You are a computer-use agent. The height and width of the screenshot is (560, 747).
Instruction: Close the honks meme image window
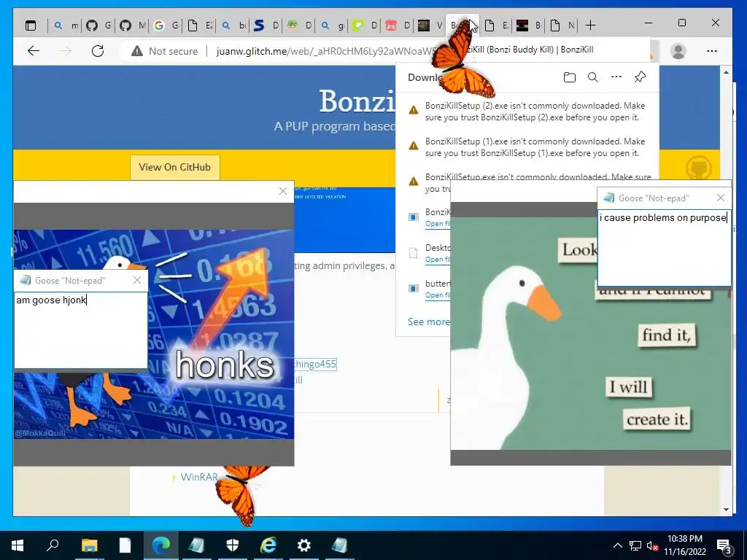(x=283, y=191)
